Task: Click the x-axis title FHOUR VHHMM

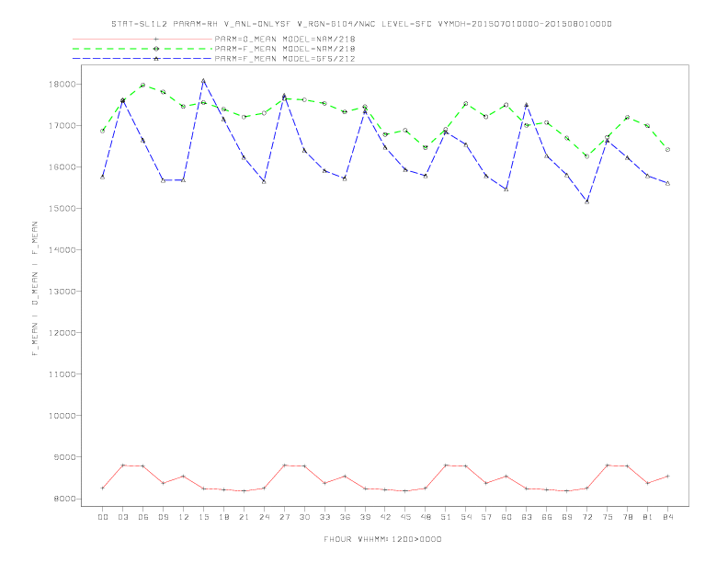Action: 382,539
